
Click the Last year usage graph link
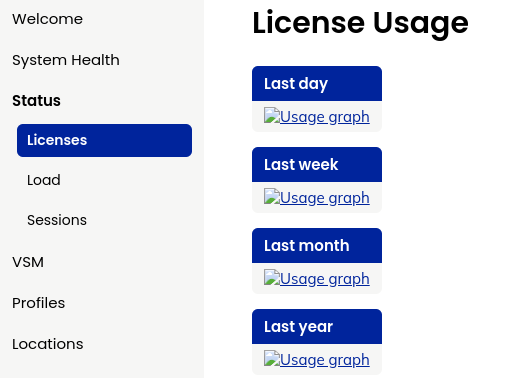[x=325, y=360]
